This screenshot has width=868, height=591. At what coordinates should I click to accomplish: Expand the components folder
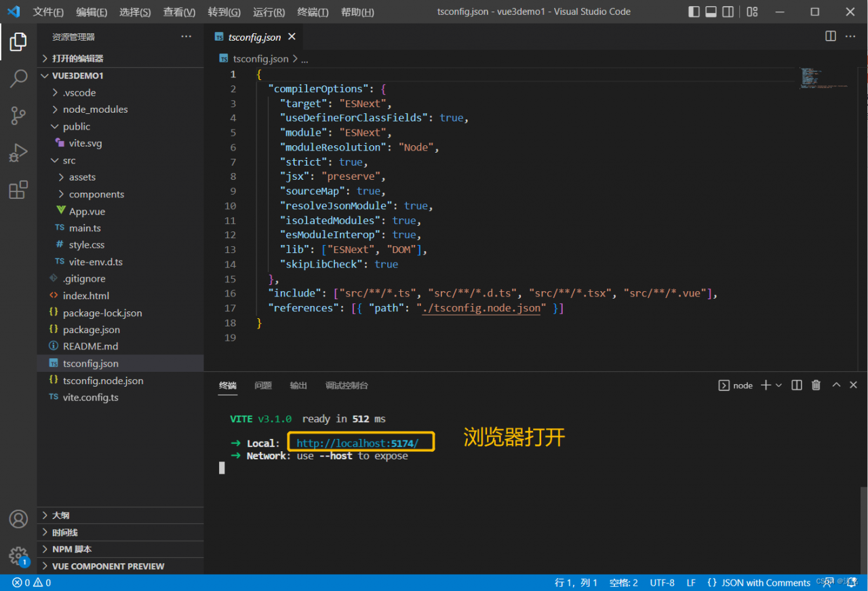121,194
